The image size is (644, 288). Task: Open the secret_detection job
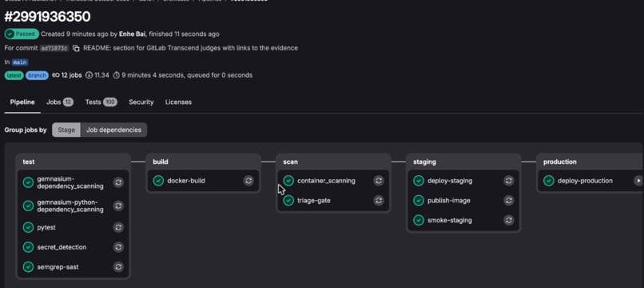pyautogui.click(x=62, y=247)
